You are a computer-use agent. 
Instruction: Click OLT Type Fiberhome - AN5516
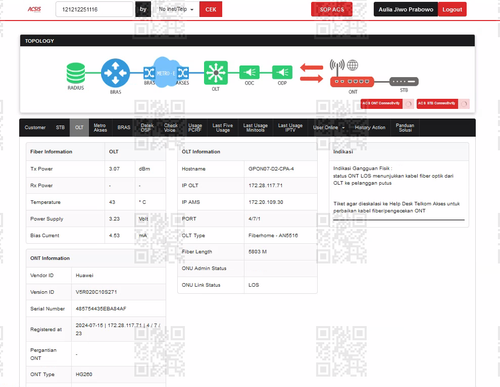click(x=273, y=236)
